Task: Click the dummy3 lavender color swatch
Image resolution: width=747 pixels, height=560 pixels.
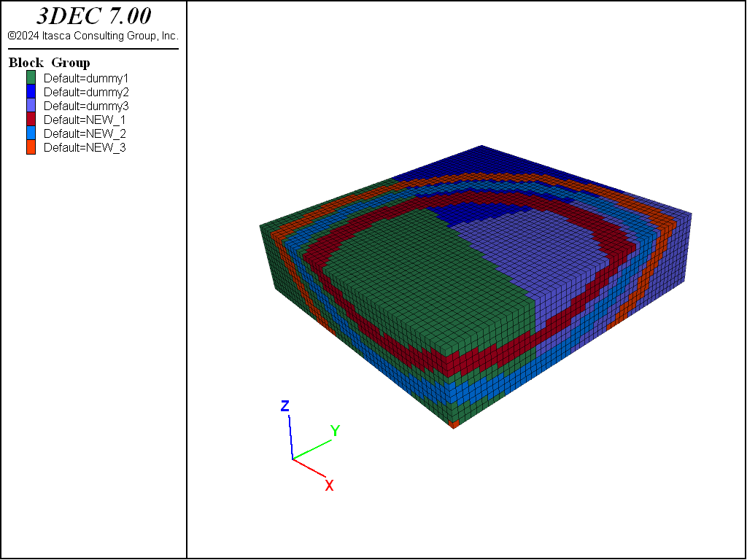Action: tap(31, 105)
